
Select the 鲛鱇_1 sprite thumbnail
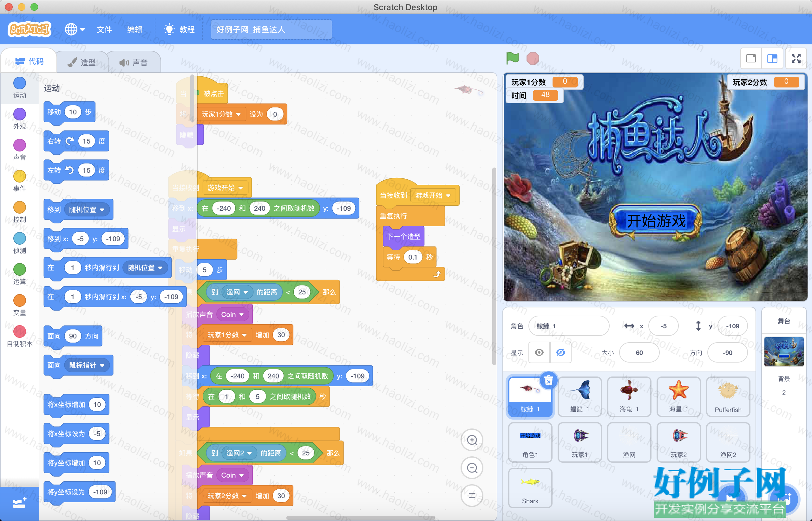coord(530,397)
